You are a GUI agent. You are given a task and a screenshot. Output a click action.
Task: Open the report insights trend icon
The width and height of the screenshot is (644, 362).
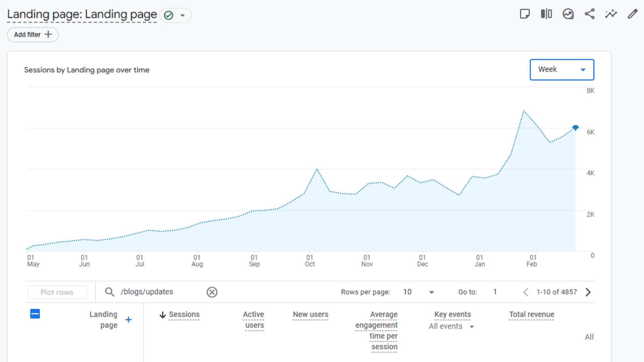(x=568, y=14)
